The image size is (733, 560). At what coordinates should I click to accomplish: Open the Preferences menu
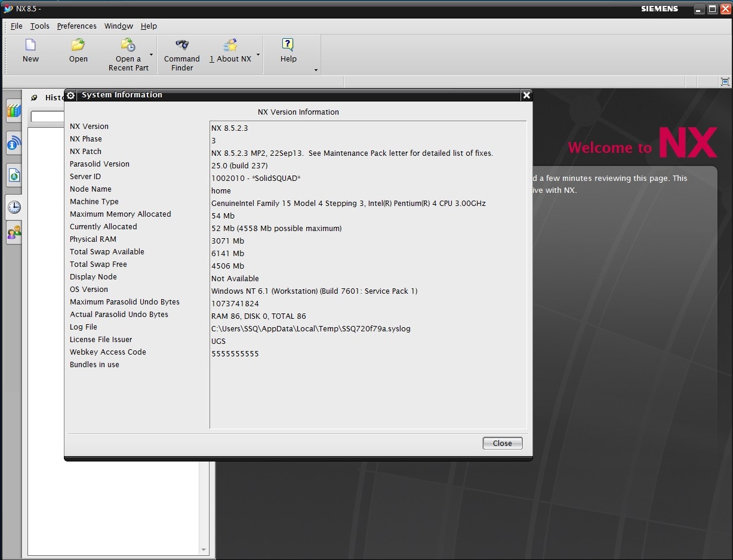pyautogui.click(x=76, y=26)
